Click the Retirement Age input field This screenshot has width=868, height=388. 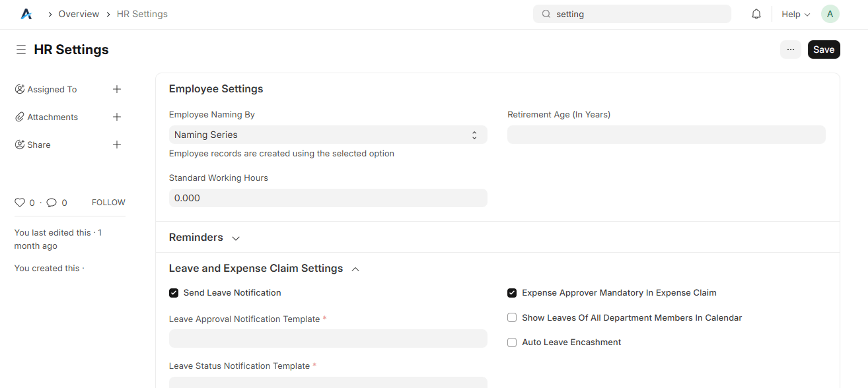tap(666, 135)
